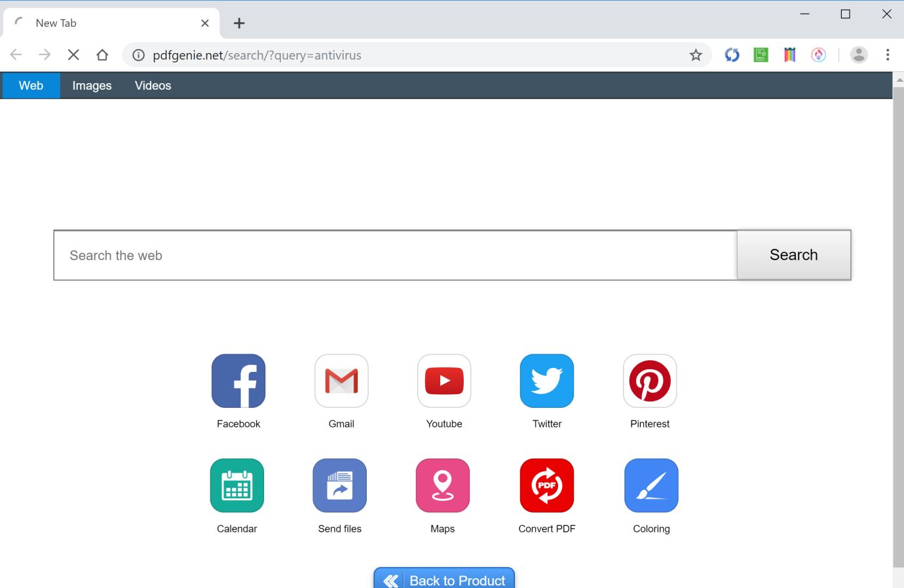The height and width of the screenshot is (588, 904).
Task: Go to the browser home page
Action: [102, 55]
